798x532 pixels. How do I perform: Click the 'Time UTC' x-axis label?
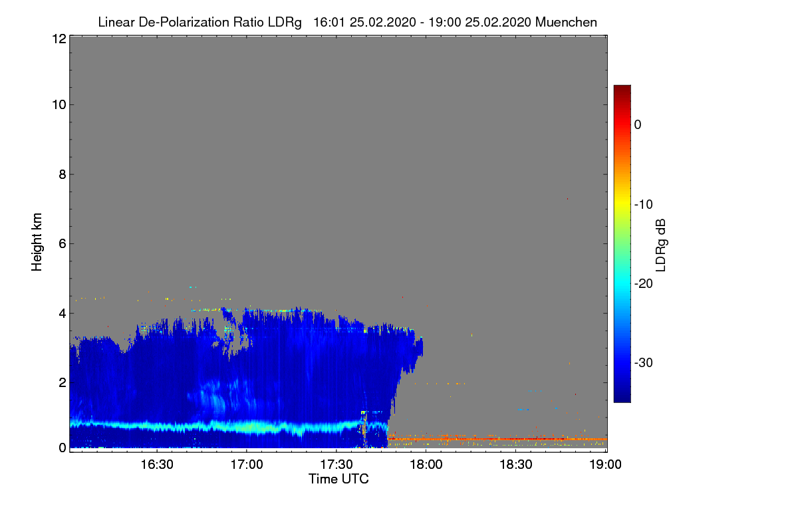(338, 479)
